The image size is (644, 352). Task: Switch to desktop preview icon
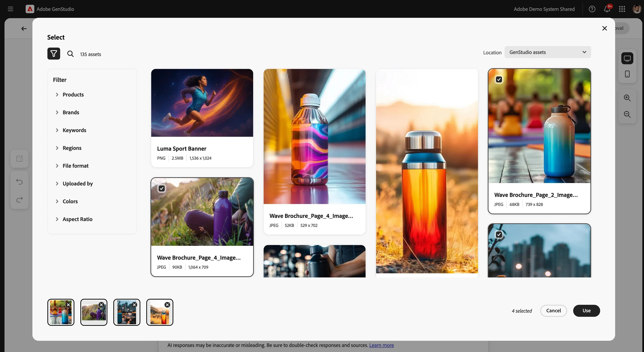click(x=627, y=58)
